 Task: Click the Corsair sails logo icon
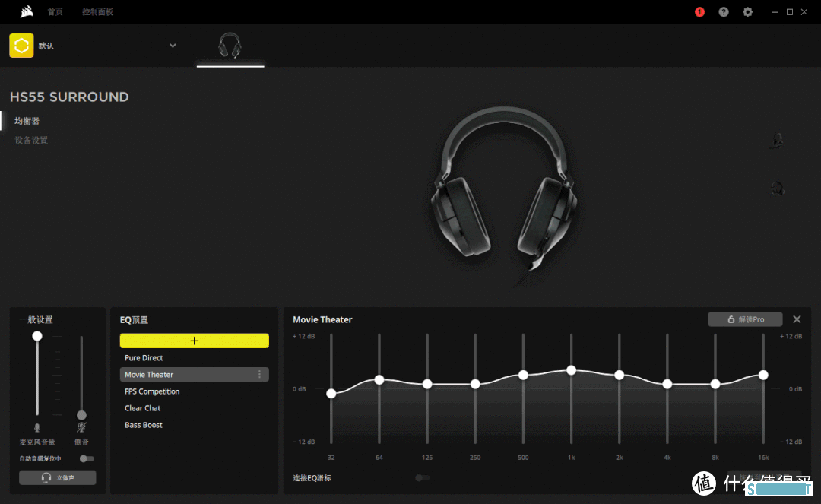tap(27, 11)
